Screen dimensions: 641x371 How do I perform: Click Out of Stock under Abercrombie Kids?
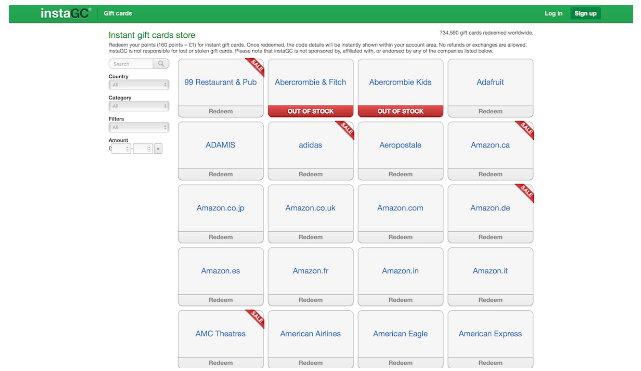click(x=401, y=111)
